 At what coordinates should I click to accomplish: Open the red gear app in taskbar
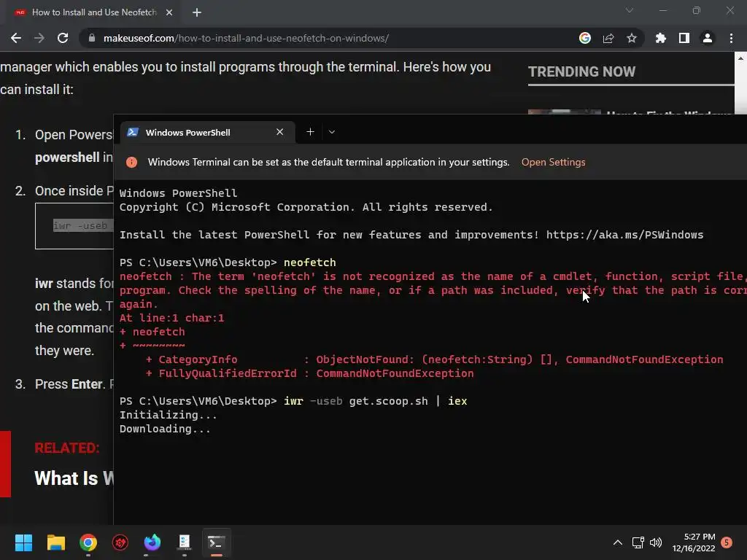[120, 542]
